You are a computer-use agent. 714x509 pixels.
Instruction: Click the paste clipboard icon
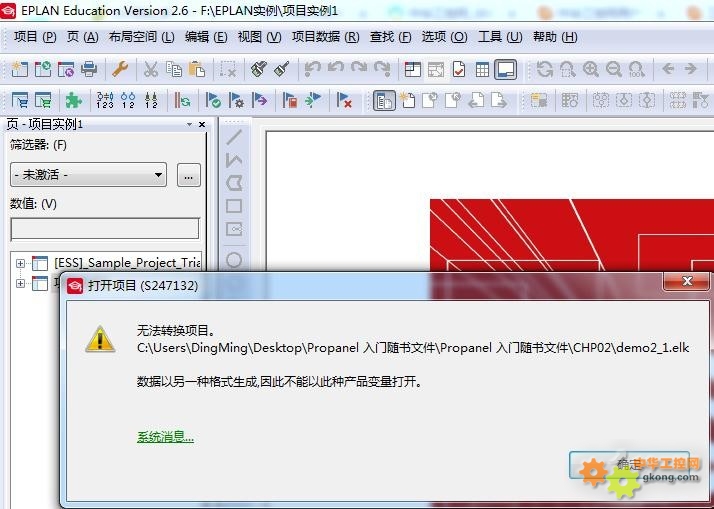[197, 69]
